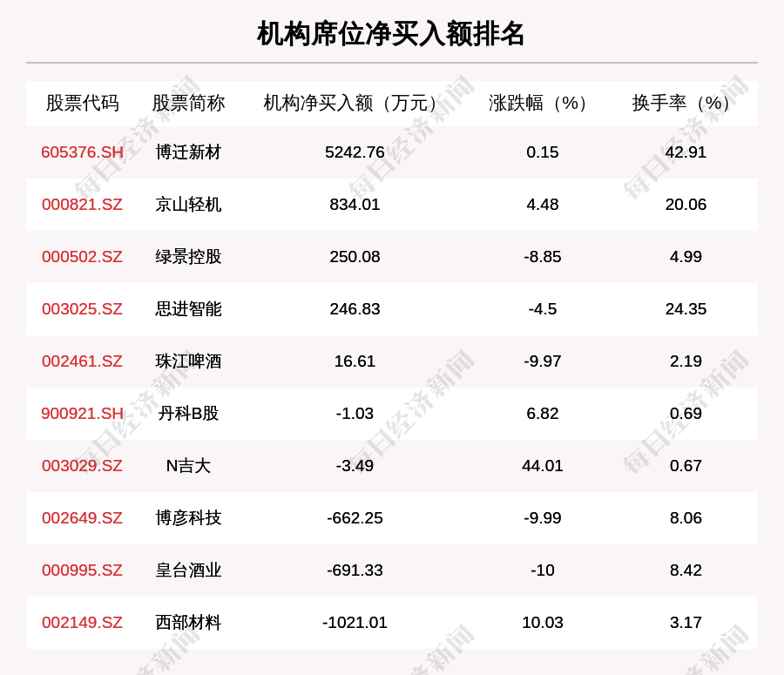Click price change value -8.85
The height and width of the screenshot is (675, 784).
[543, 256]
